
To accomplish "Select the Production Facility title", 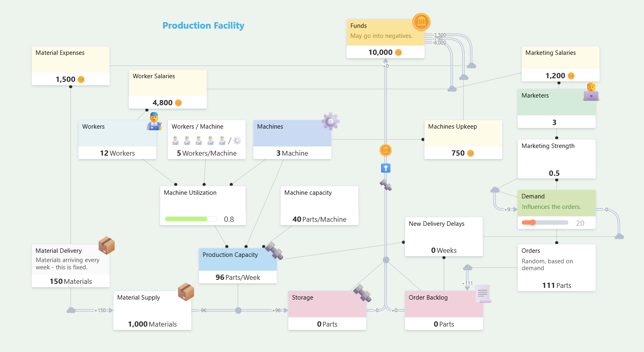I will point(203,25).
